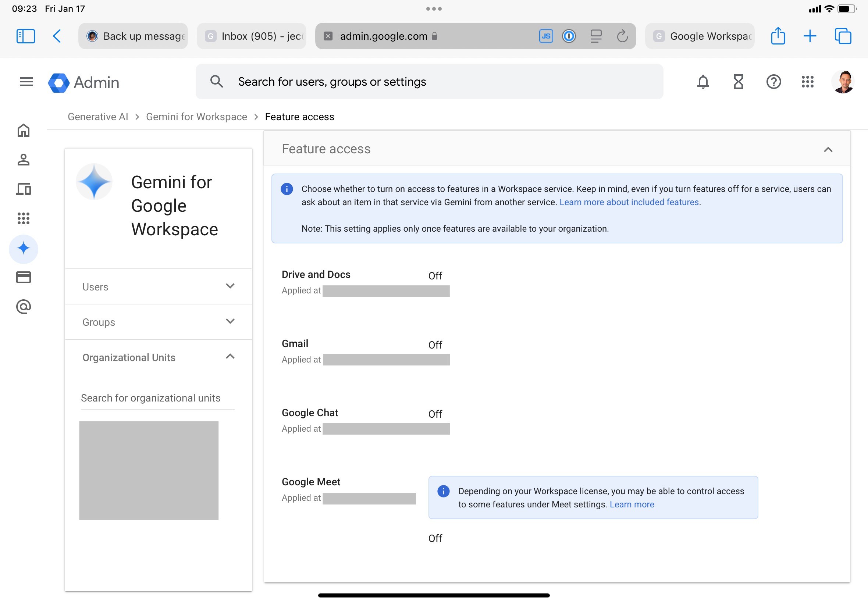Edit the Google Chat setting row
Screen dimensions: 868x603
click(x=556, y=421)
